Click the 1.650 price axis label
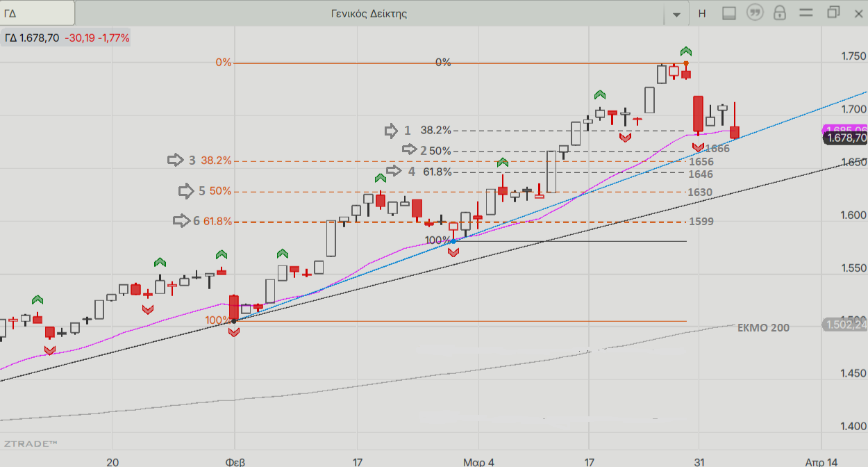Screen dimensions: 868x467 853,162
